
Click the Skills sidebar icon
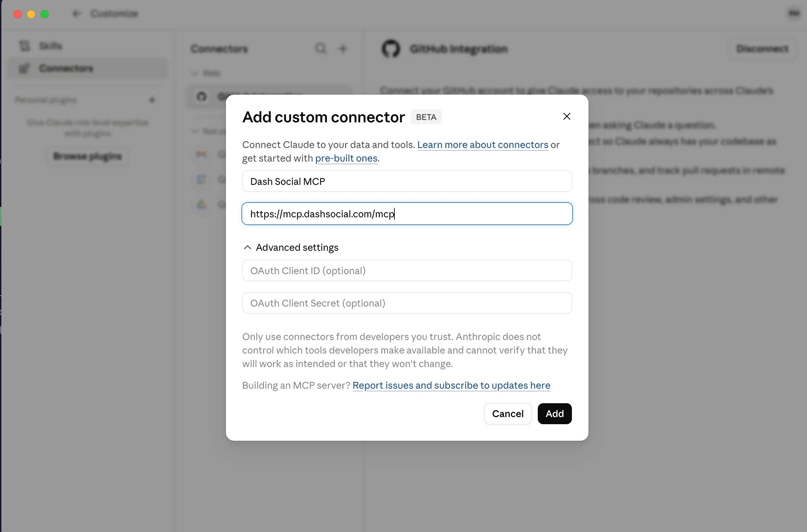coord(24,46)
